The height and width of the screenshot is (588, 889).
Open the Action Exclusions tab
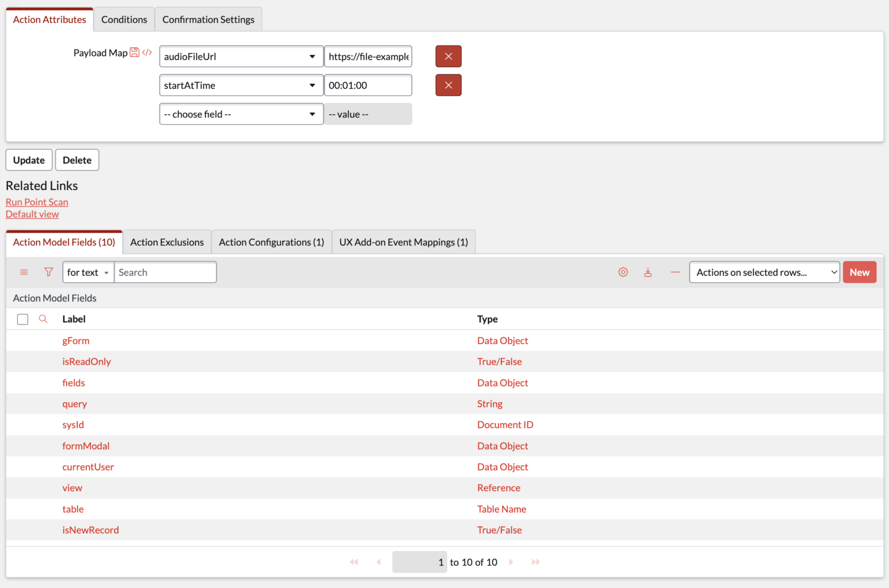click(x=167, y=242)
